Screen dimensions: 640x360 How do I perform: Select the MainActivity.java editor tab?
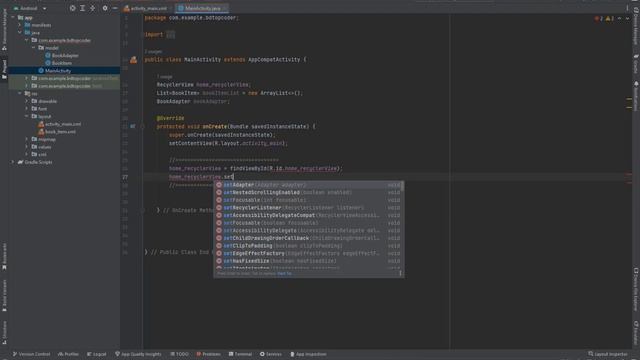coord(202,8)
